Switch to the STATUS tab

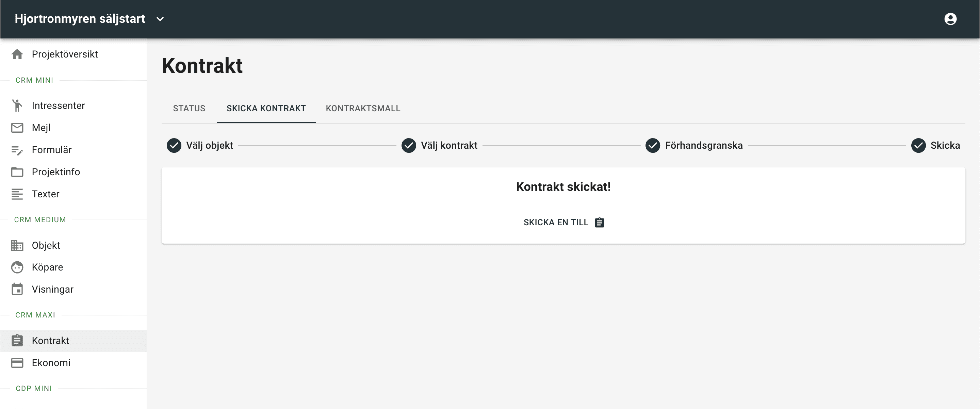click(x=189, y=109)
